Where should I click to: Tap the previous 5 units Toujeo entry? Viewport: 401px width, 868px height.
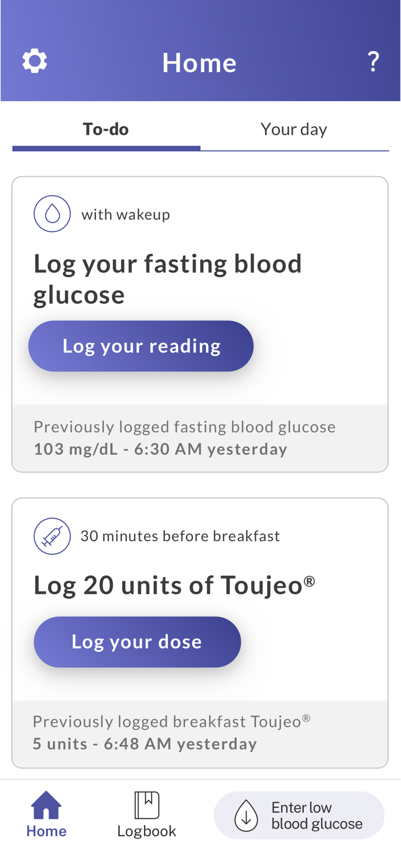pyautogui.click(x=145, y=744)
